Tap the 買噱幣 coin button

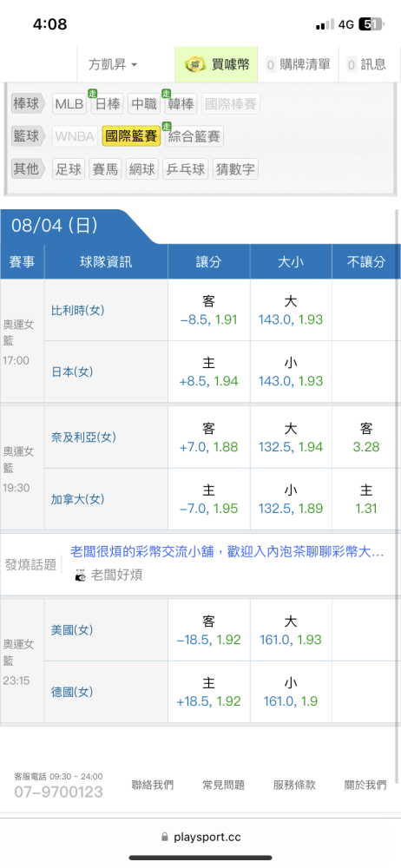coord(216,64)
